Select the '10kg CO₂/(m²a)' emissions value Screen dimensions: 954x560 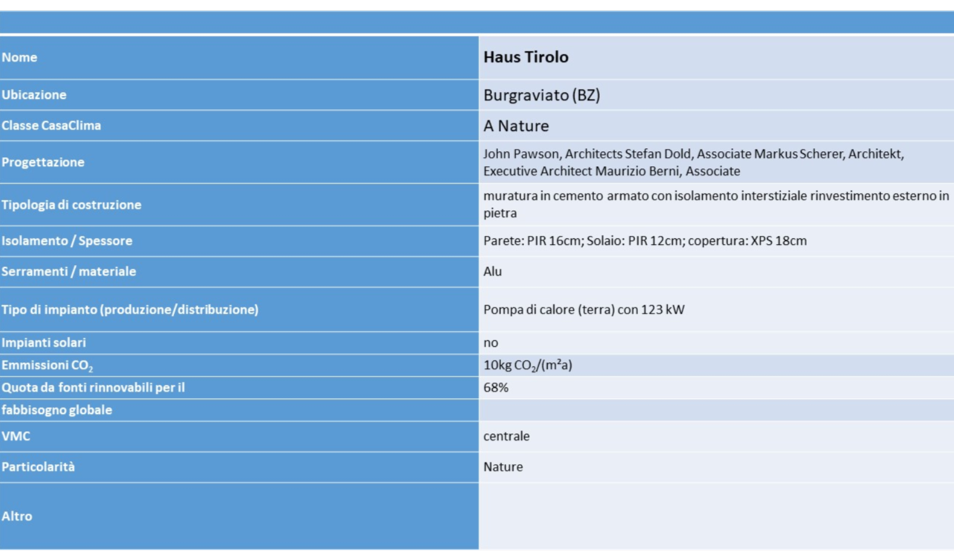(528, 365)
